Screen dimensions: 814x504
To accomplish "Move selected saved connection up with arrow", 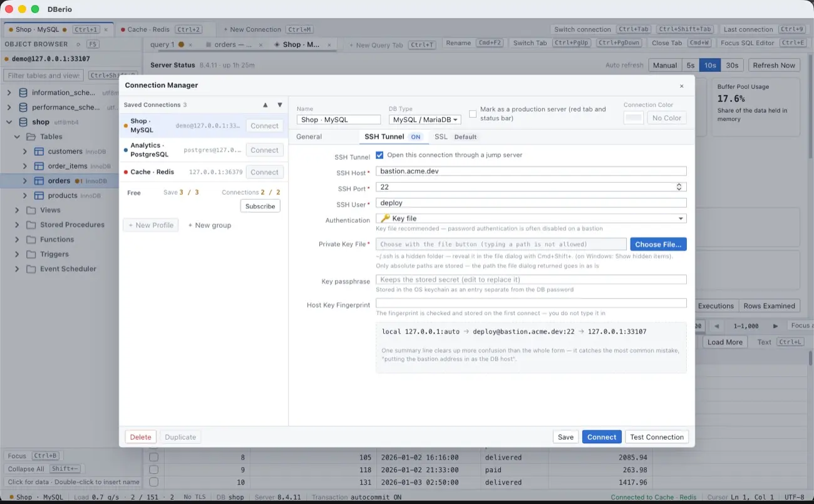I will 265,105.
